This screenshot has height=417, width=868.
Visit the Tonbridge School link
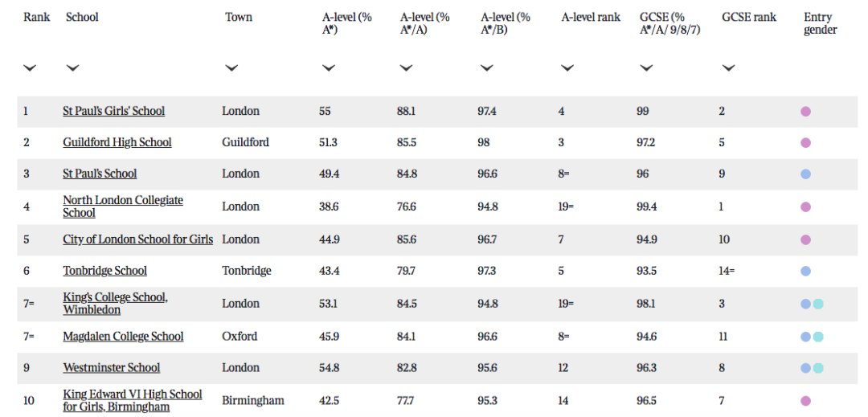coord(105,271)
